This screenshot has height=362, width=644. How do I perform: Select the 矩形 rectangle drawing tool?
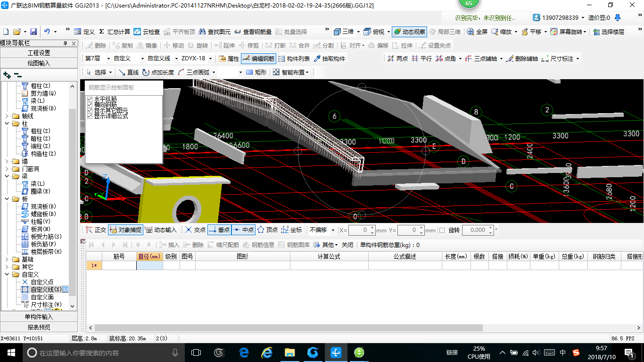click(256, 72)
